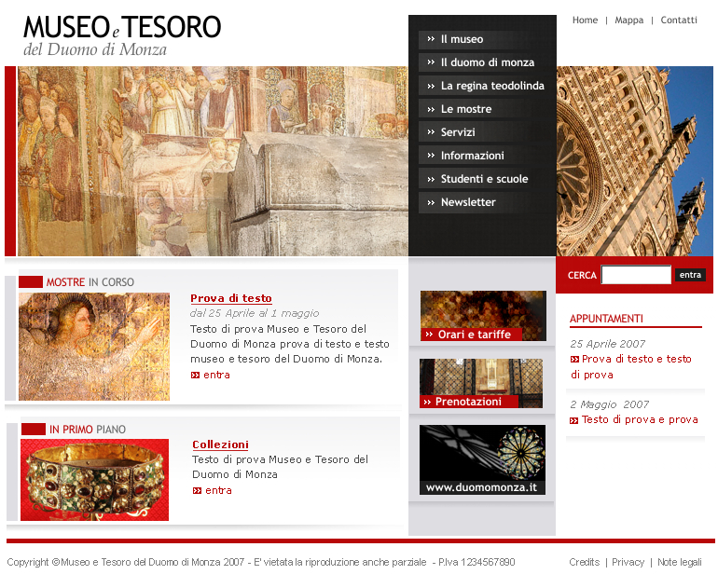Click the MOSTRE IN CORSO heading

pyautogui.click(x=90, y=282)
